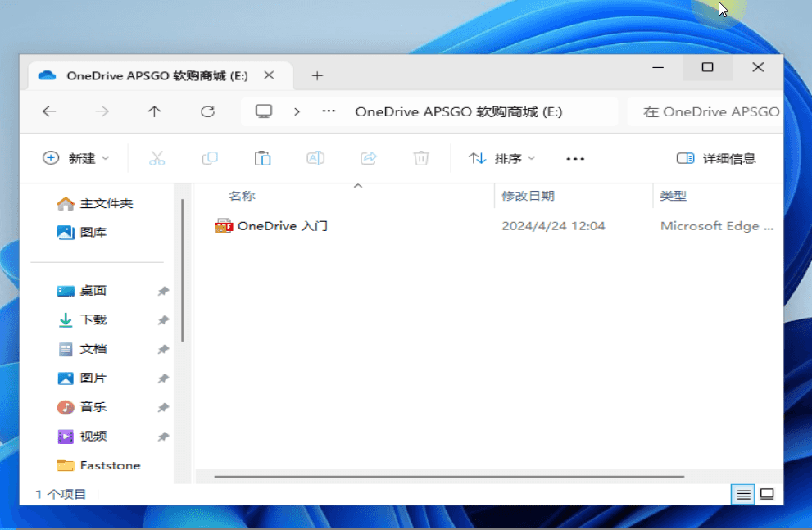Click the pin icon next to 音乐
Image resolution: width=812 pixels, height=530 pixels.
pos(163,408)
